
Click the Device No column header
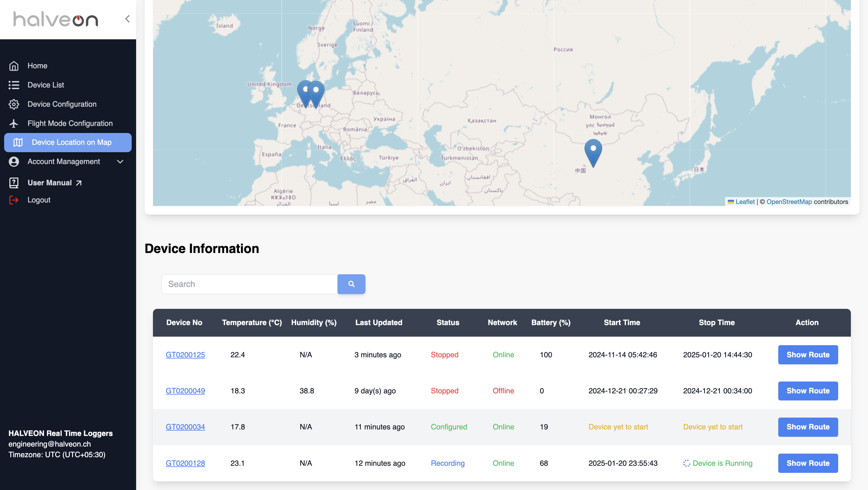tap(184, 323)
